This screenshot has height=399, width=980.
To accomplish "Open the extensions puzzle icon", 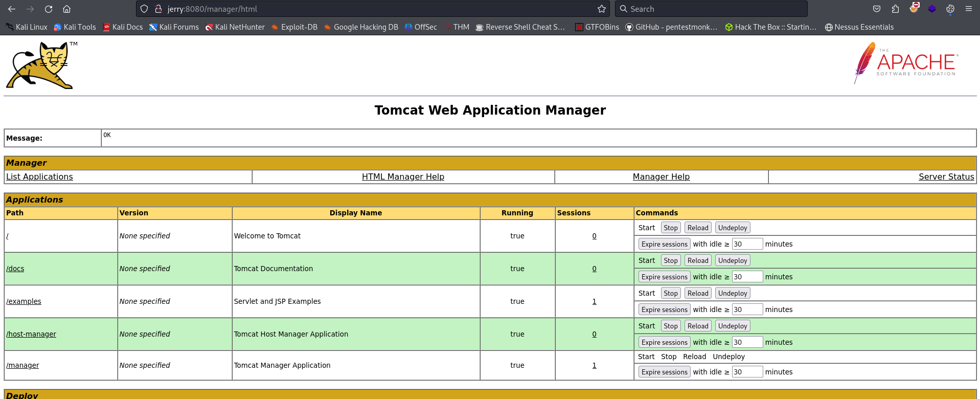I will tap(895, 9).
